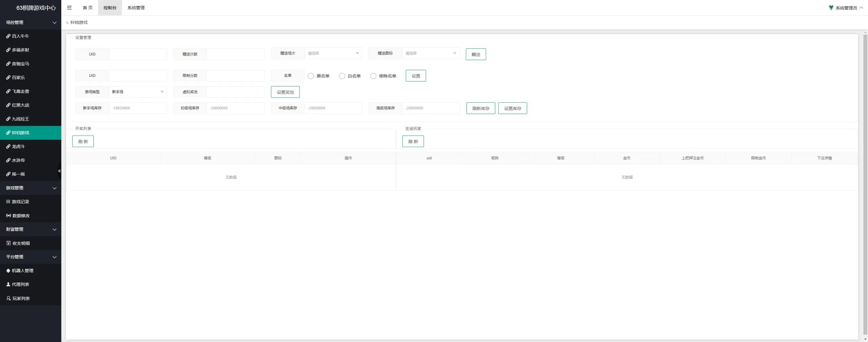
Task: Refresh the 在线玩家 table
Action: click(x=413, y=141)
